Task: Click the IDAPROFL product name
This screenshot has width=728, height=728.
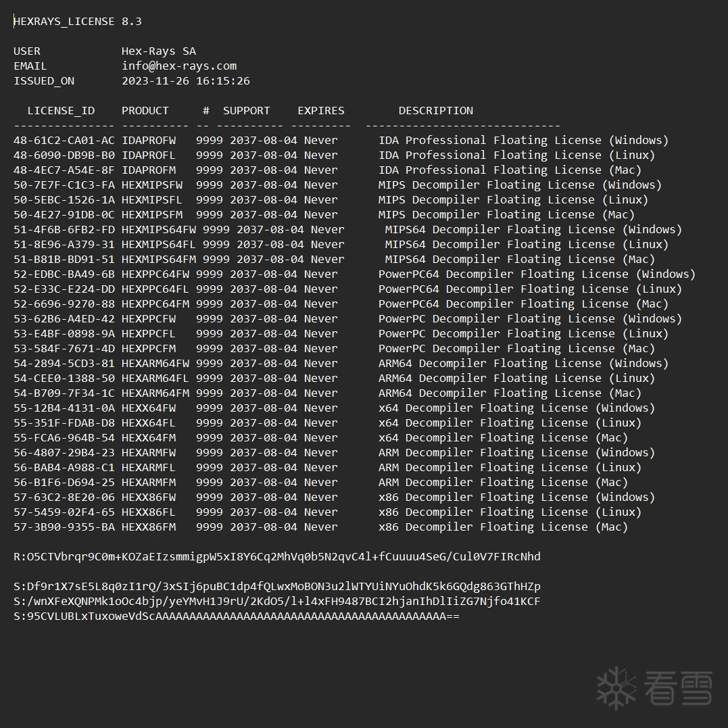Action: pyautogui.click(x=149, y=155)
